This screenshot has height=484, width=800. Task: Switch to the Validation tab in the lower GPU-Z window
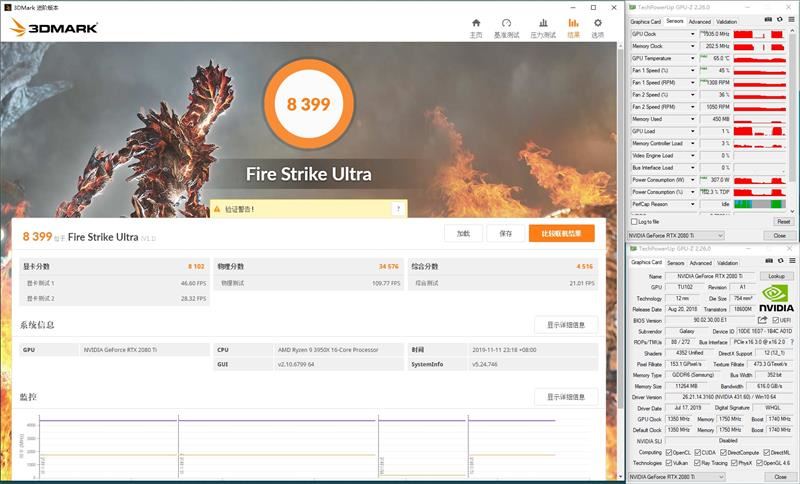(728, 263)
